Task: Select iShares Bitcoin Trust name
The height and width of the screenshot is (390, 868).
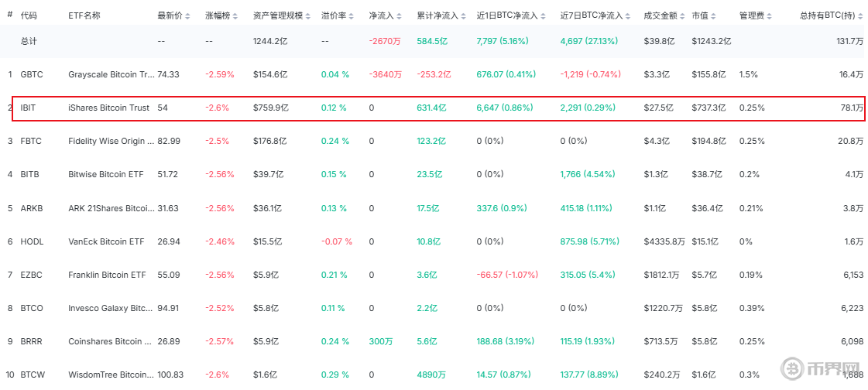Action: click(108, 108)
